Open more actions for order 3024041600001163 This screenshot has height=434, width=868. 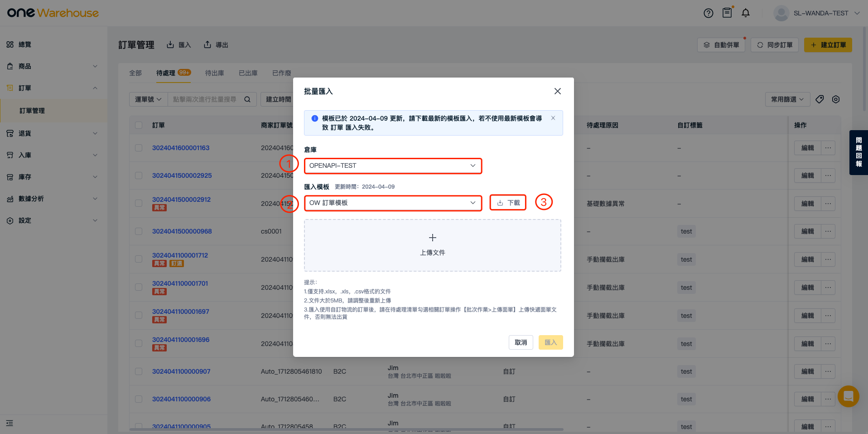tap(828, 148)
